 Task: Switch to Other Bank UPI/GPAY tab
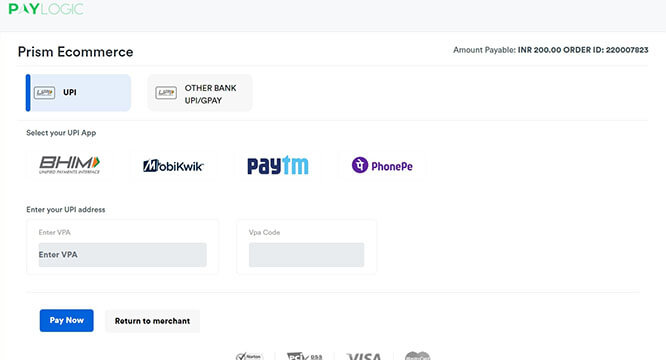click(200, 93)
